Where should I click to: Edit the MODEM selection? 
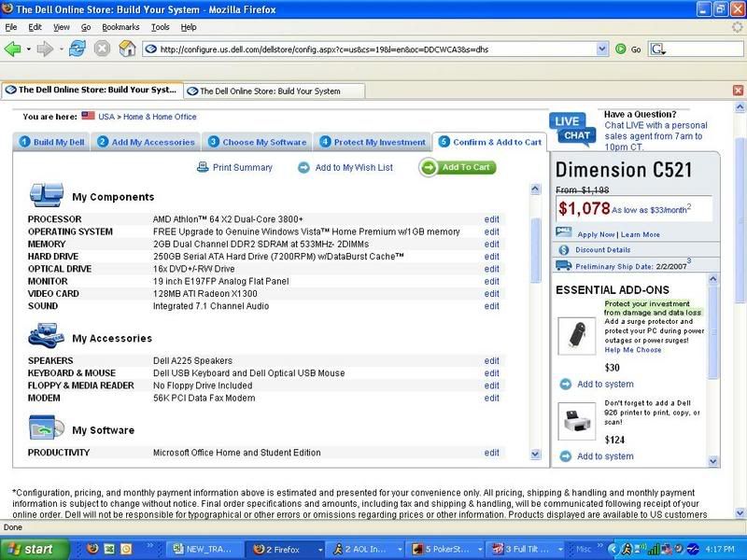click(x=492, y=399)
